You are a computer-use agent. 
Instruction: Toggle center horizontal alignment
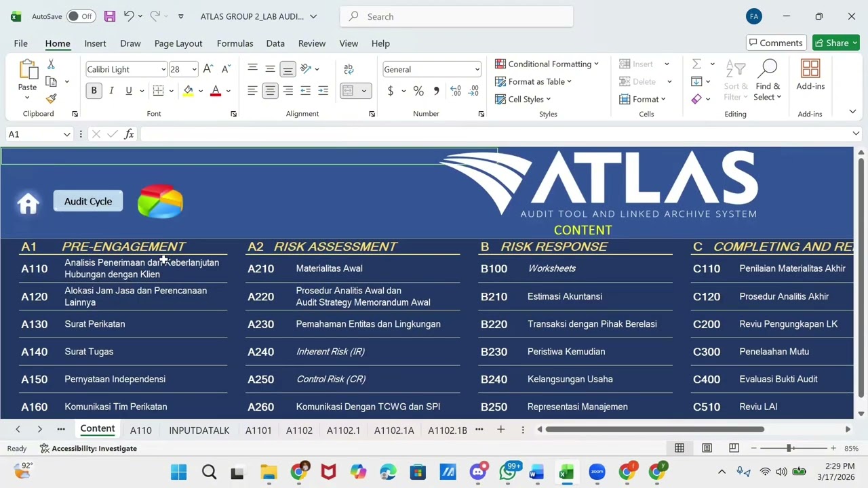coord(270,91)
